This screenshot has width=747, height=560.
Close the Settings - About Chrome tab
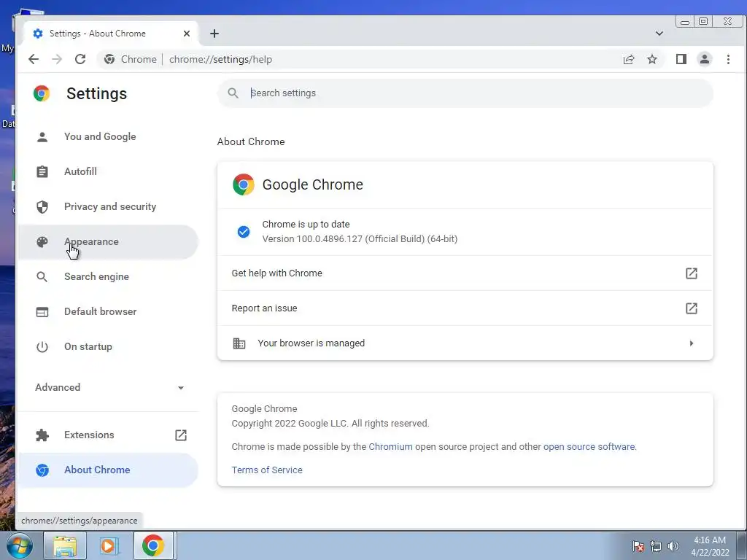point(187,34)
